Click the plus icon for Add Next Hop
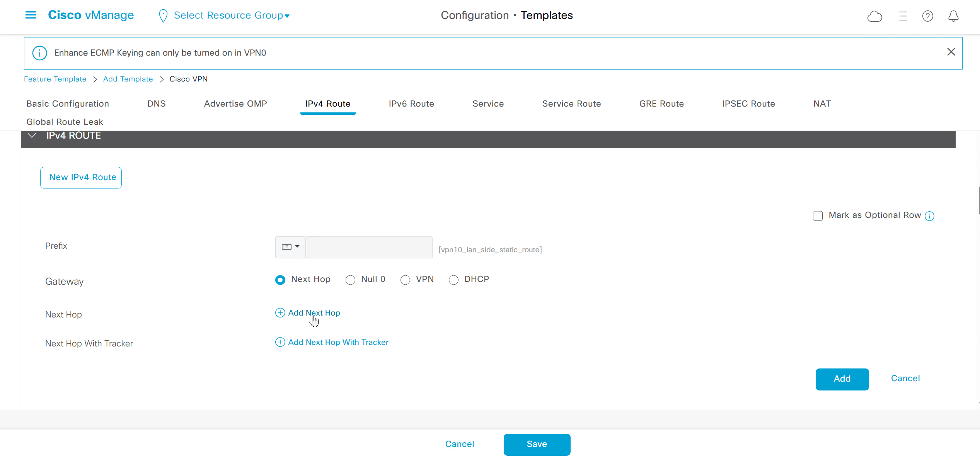Viewport: 980px width, 460px height. (280, 313)
